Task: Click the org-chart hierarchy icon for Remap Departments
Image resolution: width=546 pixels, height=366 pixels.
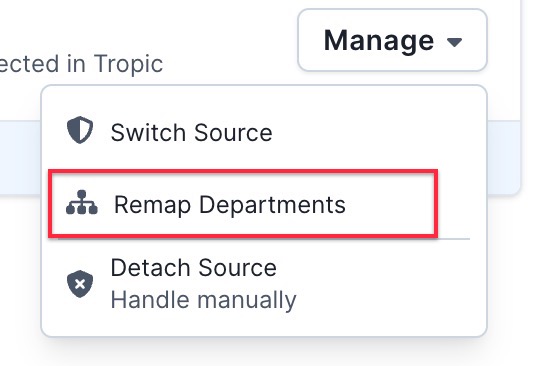Action: [x=81, y=202]
